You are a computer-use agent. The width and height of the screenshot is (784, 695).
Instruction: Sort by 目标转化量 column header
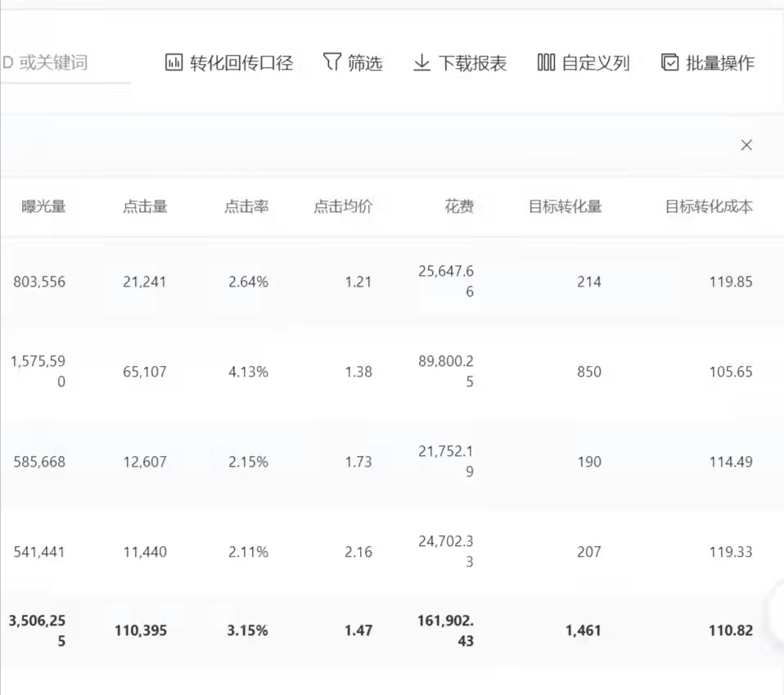(x=565, y=206)
